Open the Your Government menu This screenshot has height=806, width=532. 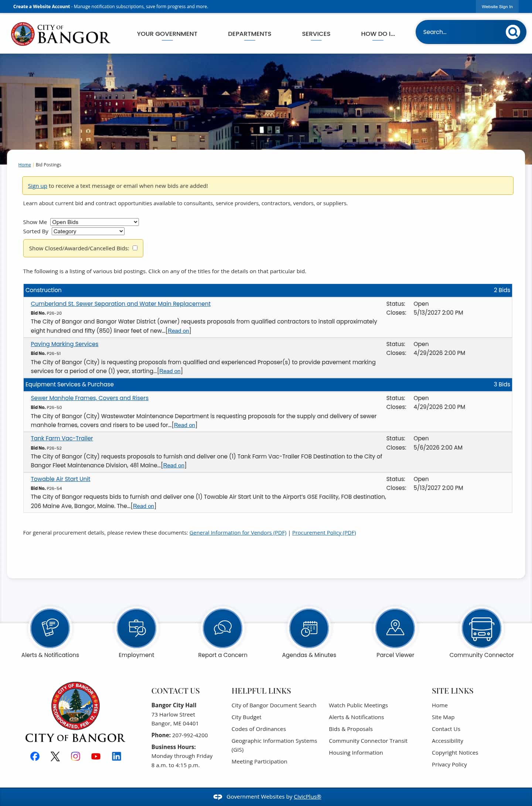coord(167,34)
